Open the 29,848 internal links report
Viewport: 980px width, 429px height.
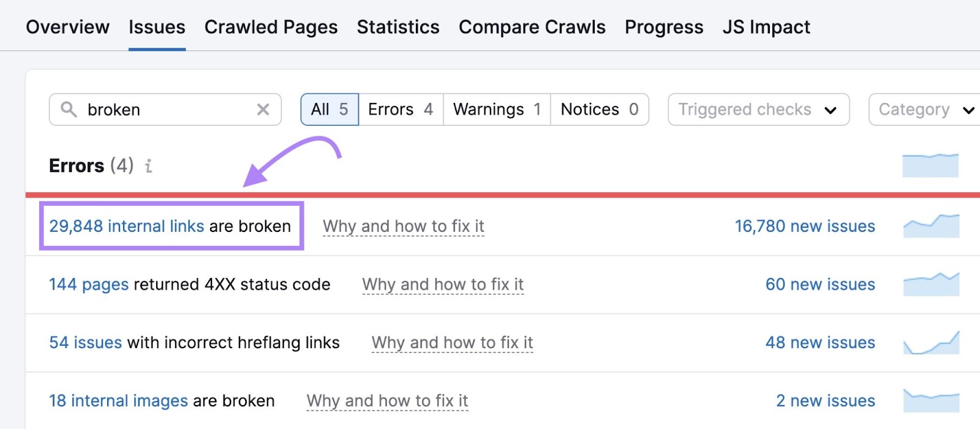click(x=126, y=226)
